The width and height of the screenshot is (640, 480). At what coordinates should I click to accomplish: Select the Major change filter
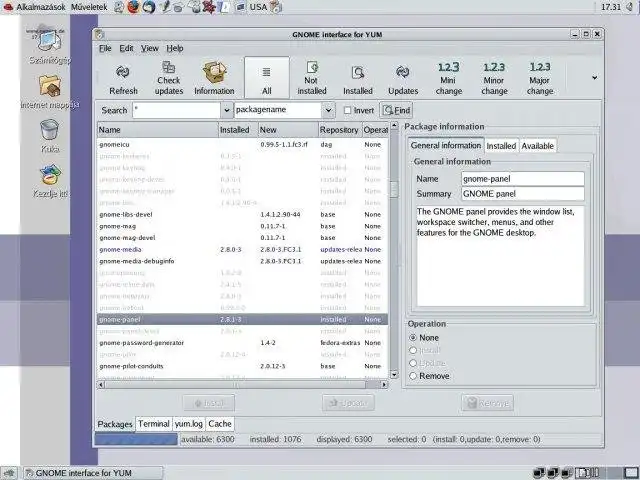click(540, 78)
